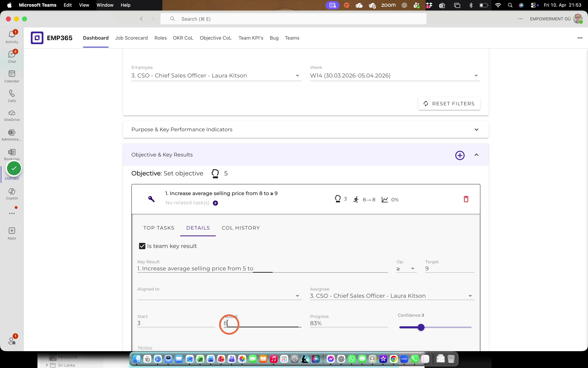Collapse the Objective & Key Results section
The width and height of the screenshot is (588, 368).
pos(476,155)
